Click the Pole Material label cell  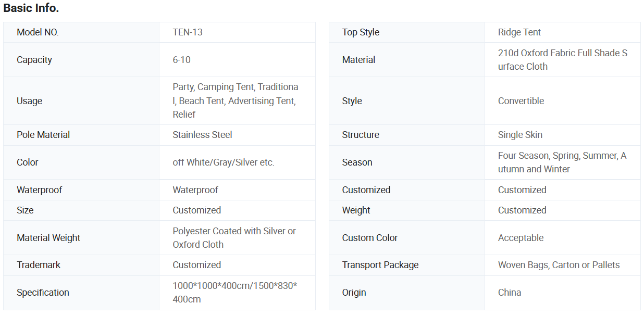click(43, 135)
